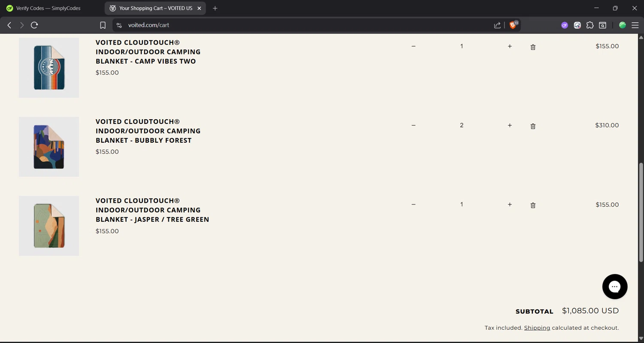644x343 pixels.
Task: Delete the Camp Vibes Two blanket from cart
Action: tap(533, 47)
